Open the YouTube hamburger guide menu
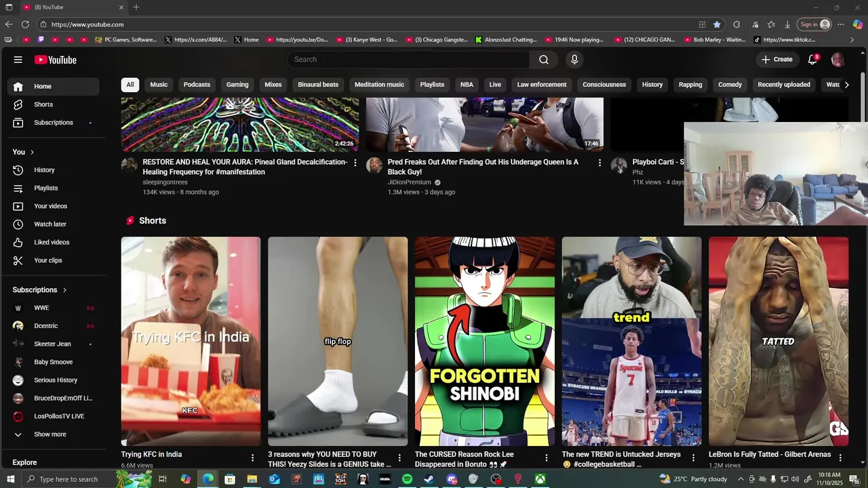 [18, 60]
